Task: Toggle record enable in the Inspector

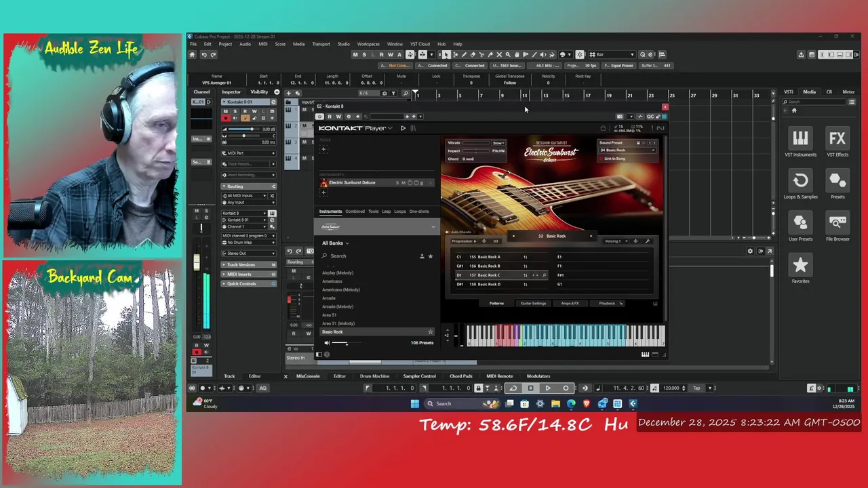Action: tap(226, 118)
